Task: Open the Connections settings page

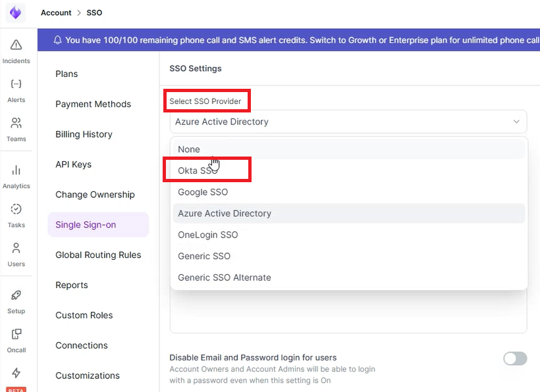Action: coord(82,345)
